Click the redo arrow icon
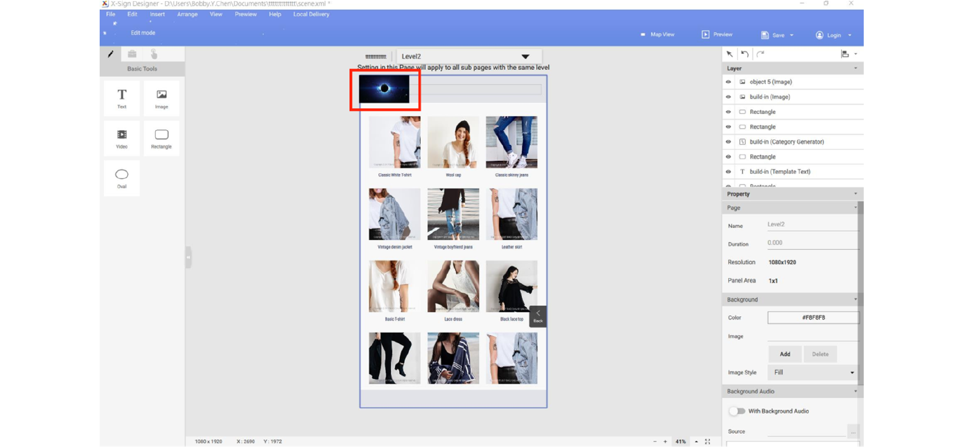This screenshot has width=980, height=447. [760, 54]
